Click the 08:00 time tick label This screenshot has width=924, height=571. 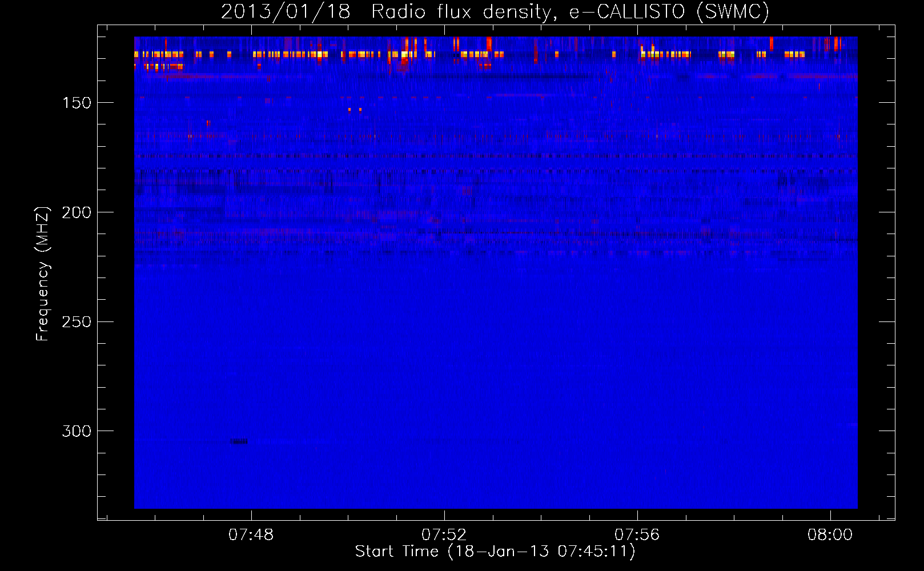click(x=830, y=535)
